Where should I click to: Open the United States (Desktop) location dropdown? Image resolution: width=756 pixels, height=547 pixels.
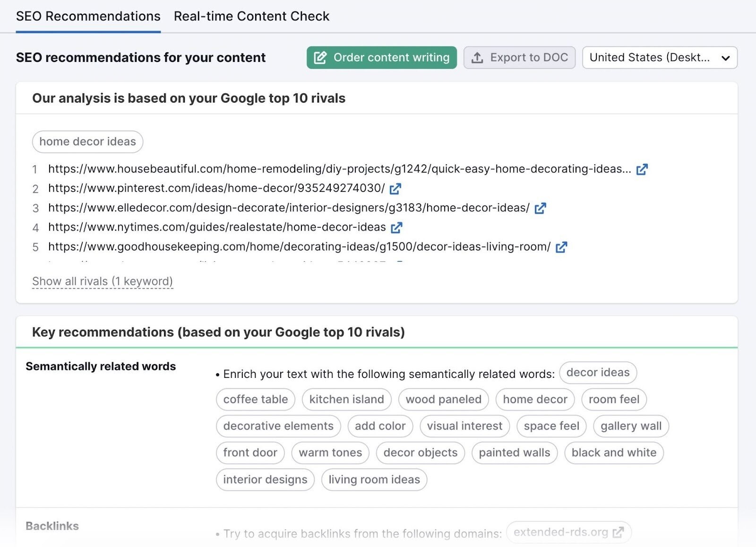(659, 58)
